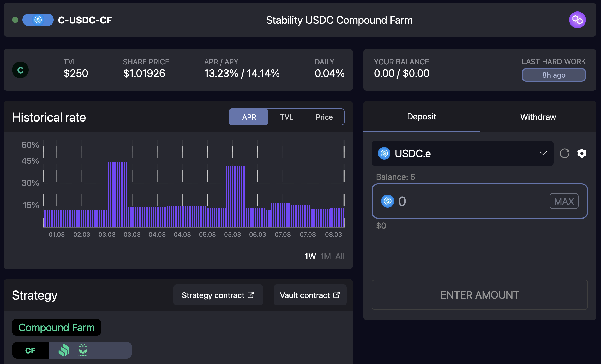Click the green plant farm icon
The height and width of the screenshot is (364, 601).
click(x=83, y=350)
